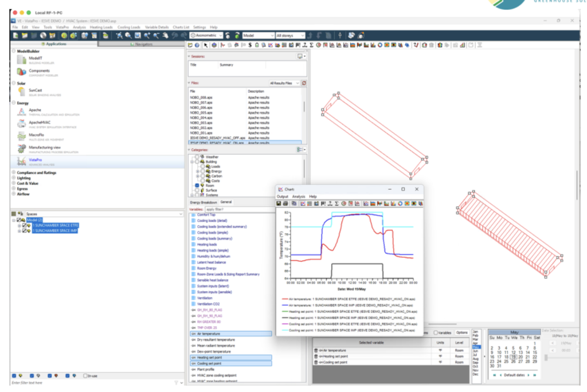Screen dimensions: 587x392
Task: Click the print icon in Chart window
Action: click(285, 203)
